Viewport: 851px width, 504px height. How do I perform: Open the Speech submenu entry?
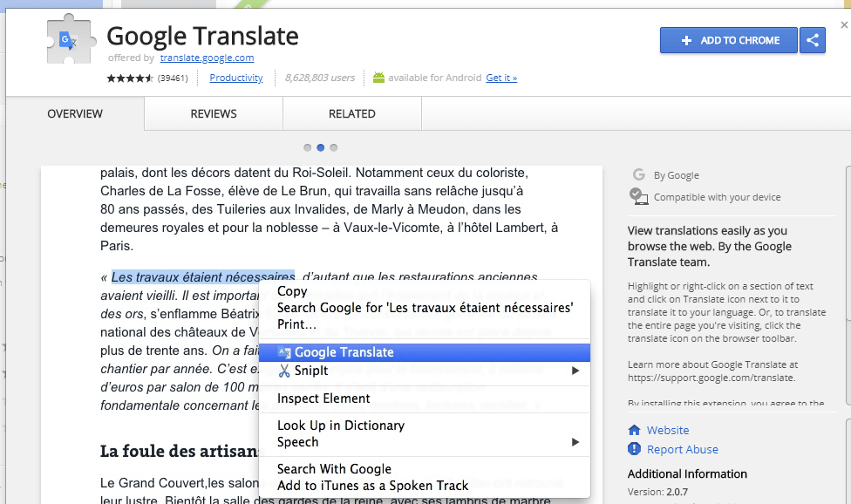(x=425, y=442)
